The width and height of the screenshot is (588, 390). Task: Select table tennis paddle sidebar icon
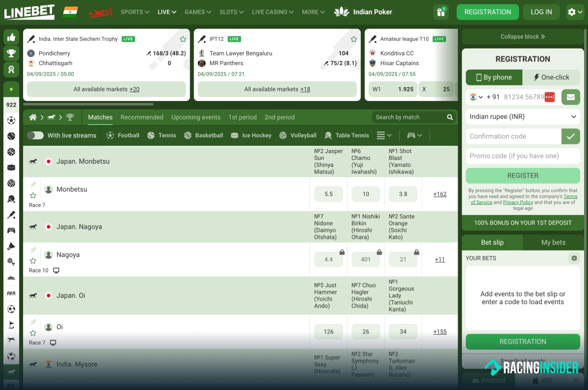tap(11, 199)
